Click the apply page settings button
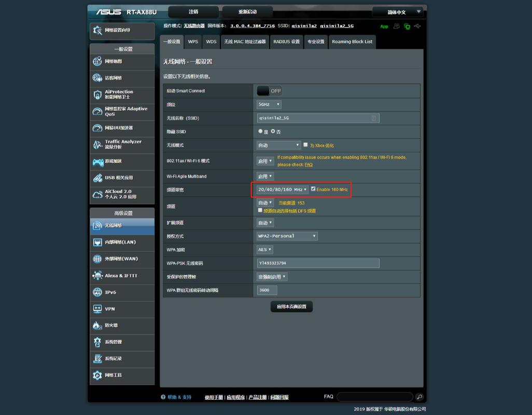 coord(291,307)
